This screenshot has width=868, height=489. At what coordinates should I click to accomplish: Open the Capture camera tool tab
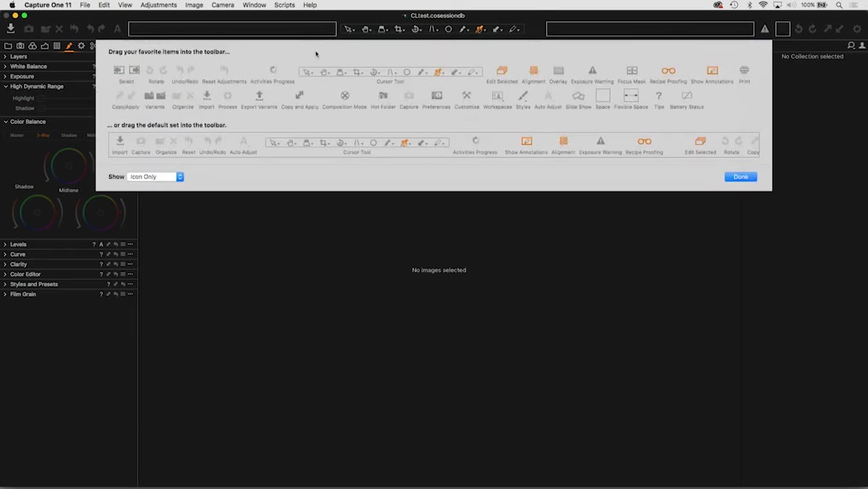[20, 46]
